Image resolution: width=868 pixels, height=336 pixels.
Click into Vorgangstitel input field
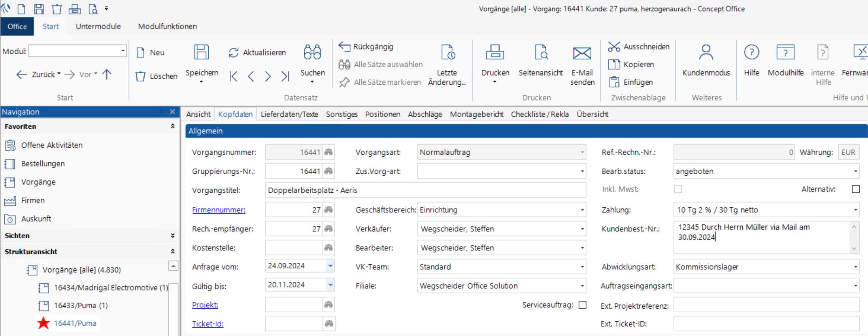pos(425,190)
